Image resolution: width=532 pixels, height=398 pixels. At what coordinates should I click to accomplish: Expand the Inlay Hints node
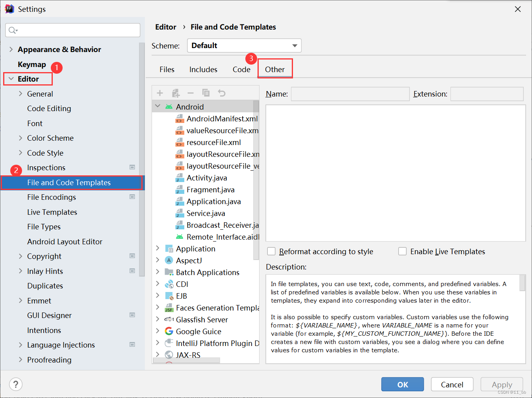click(20, 271)
